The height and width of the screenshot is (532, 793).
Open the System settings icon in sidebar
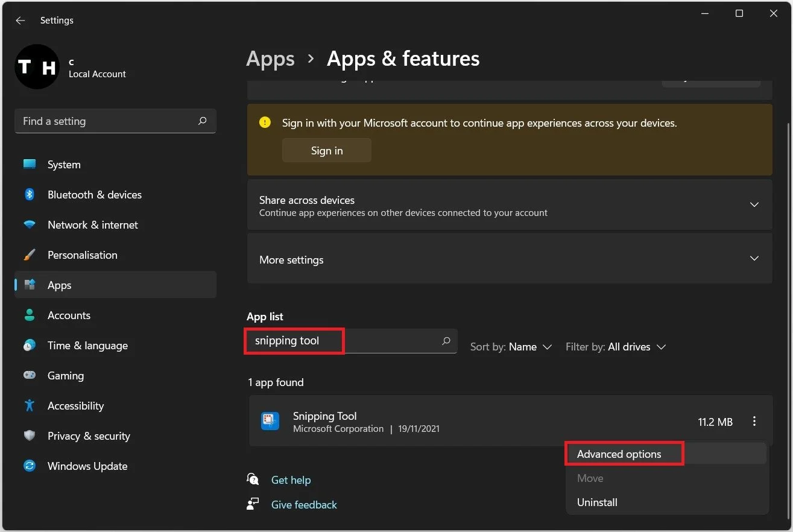29,164
